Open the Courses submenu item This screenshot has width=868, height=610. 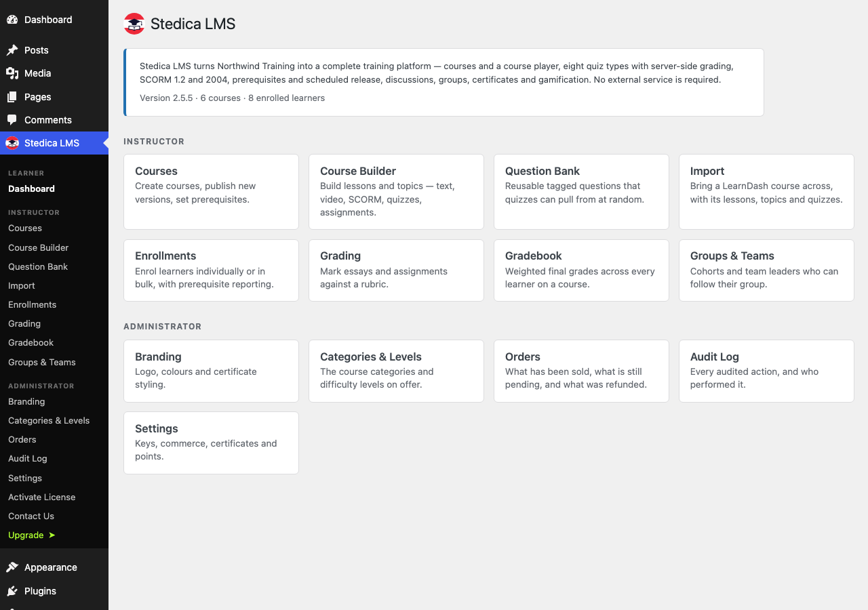click(x=25, y=228)
